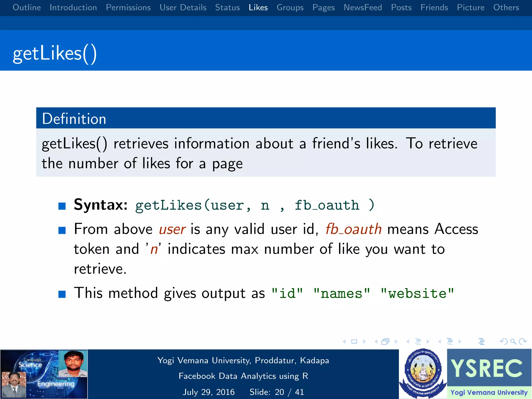Click next section arrow after second lines icon
This screenshot has height=399, width=532.
[x=460, y=342]
